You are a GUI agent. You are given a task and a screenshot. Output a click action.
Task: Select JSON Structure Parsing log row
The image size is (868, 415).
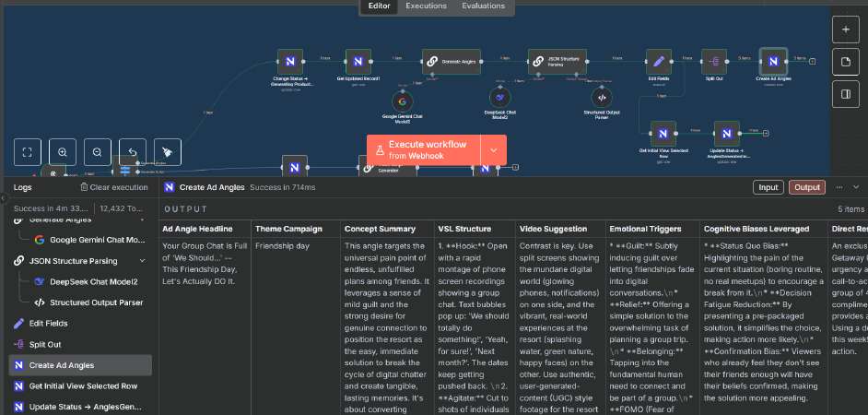(x=80, y=261)
